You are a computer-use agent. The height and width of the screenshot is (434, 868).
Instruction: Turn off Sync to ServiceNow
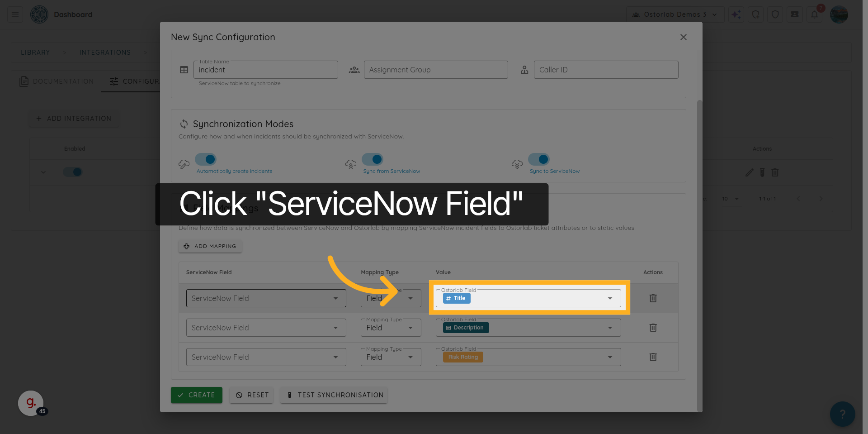click(539, 159)
